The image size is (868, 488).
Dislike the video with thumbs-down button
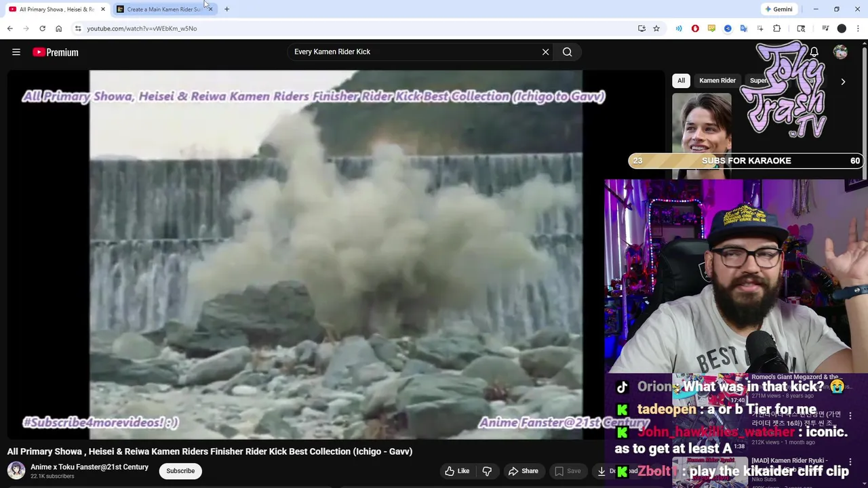coord(487,471)
